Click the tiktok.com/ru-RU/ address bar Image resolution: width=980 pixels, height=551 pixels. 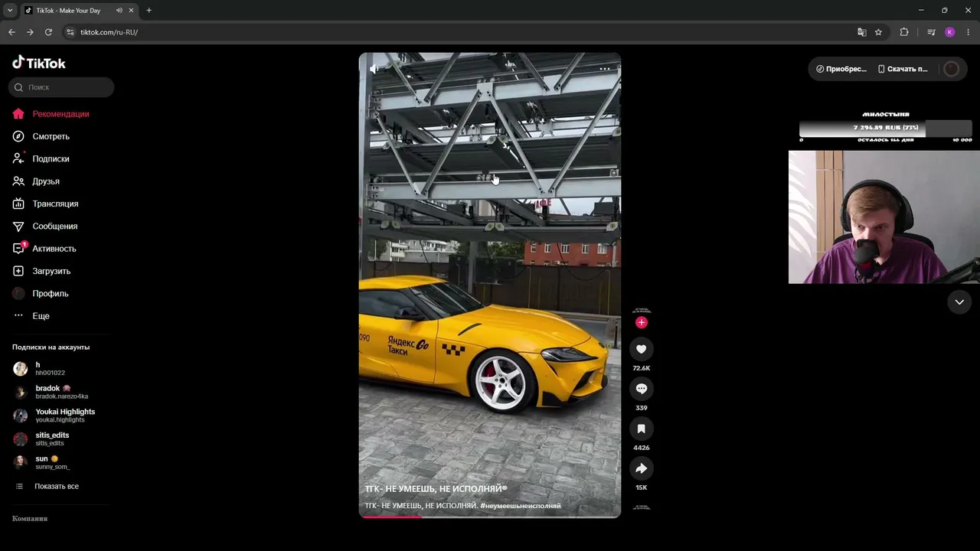459,32
